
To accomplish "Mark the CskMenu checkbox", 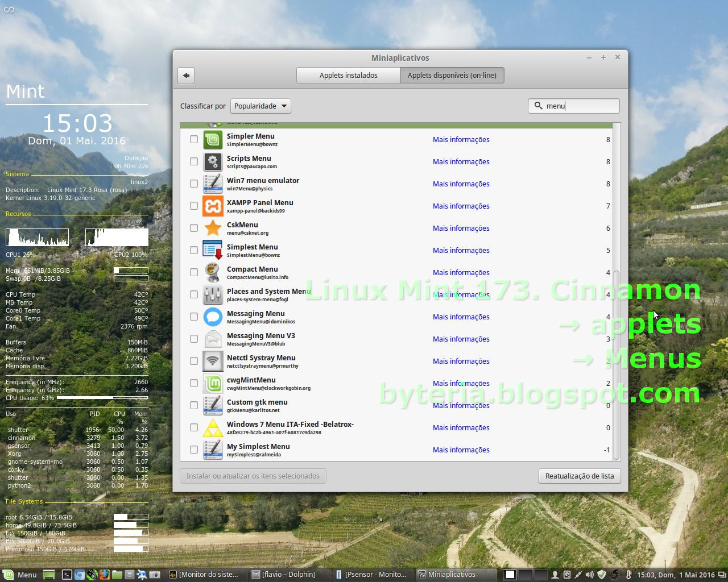I will click(194, 228).
